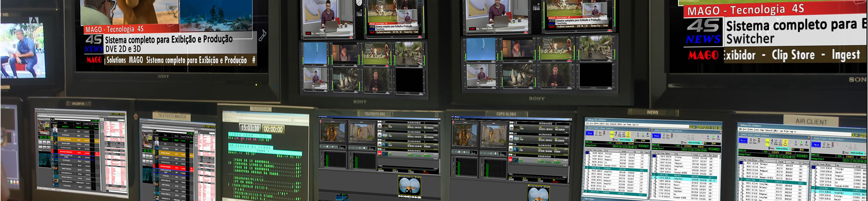The height and width of the screenshot is (201, 868).
Task: Select the jungle scene tile on the left multiviewer
Action: tap(409, 55)
